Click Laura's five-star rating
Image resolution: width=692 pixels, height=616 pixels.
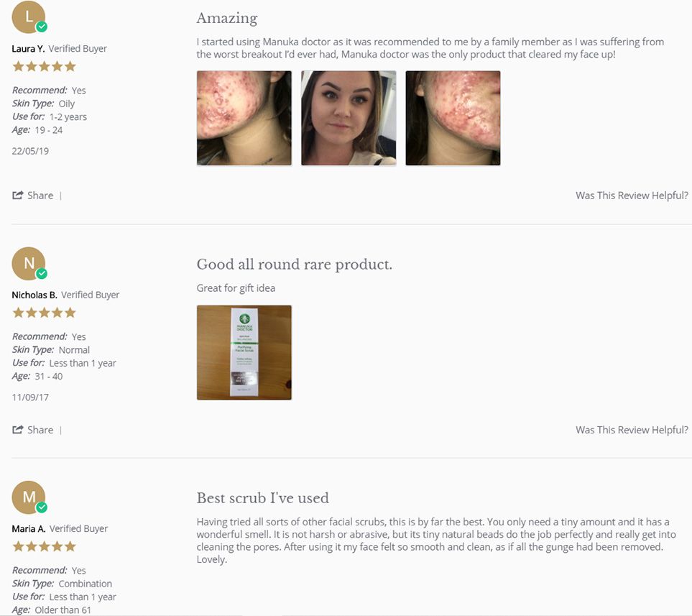coord(44,67)
